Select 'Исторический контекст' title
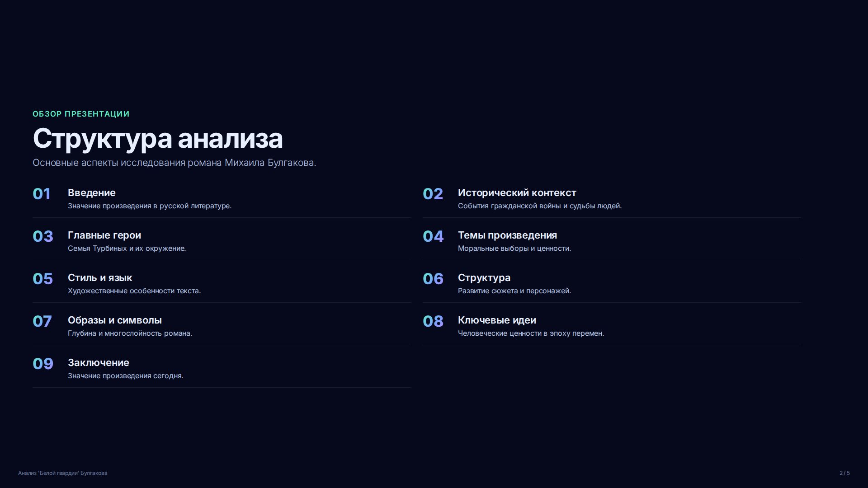Viewport: 868px width, 488px height. [517, 192]
